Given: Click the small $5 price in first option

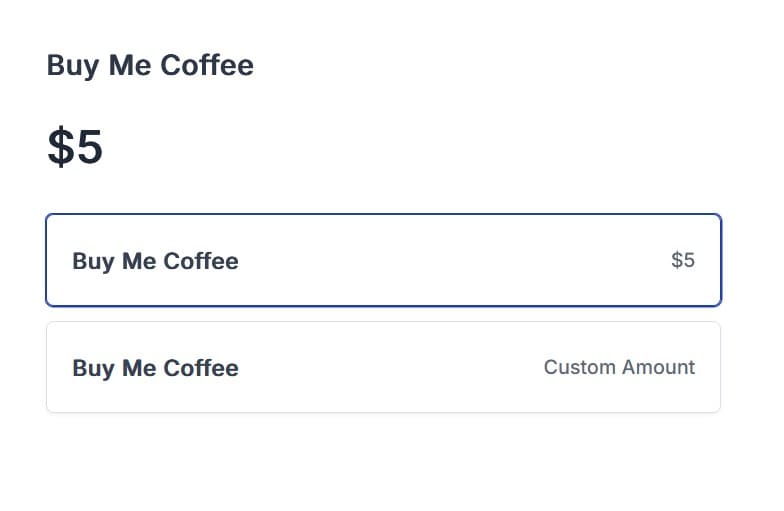Looking at the screenshot, I should 683,261.
